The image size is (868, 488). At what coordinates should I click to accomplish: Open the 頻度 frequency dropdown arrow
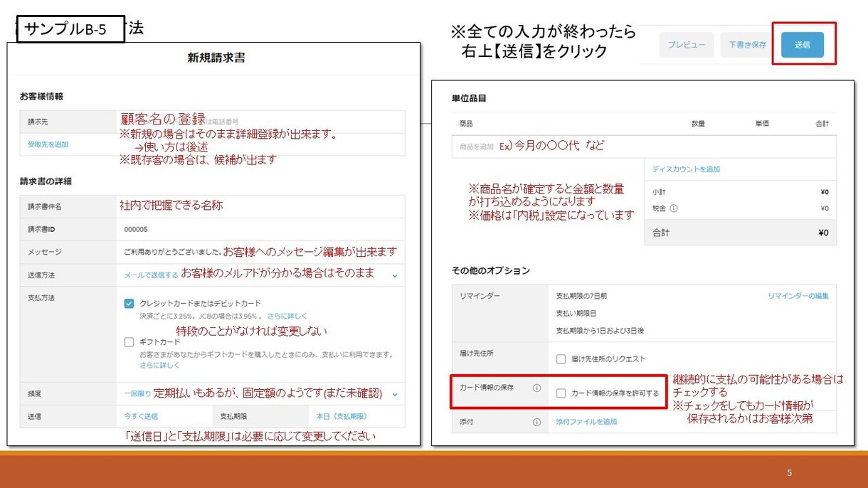[395, 393]
